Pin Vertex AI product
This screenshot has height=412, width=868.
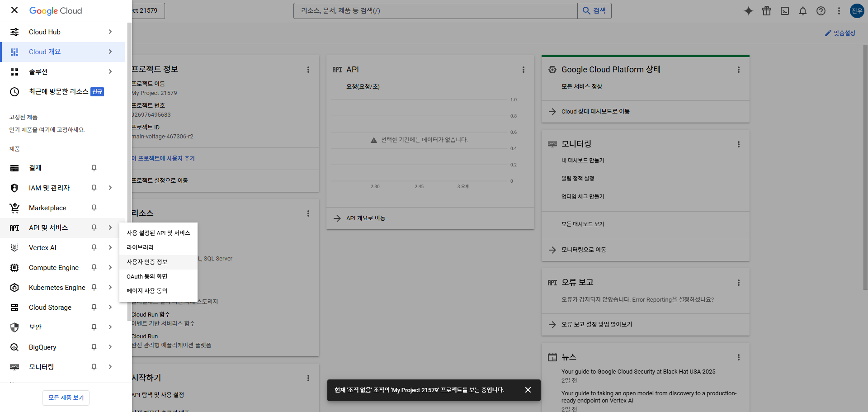point(94,247)
